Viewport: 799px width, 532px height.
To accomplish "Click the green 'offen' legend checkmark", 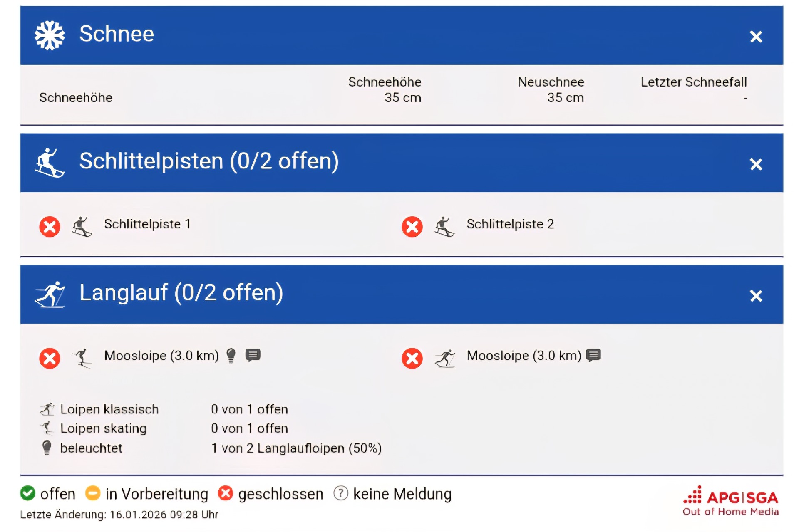I will pyautogui.click(x=28, y=493).
